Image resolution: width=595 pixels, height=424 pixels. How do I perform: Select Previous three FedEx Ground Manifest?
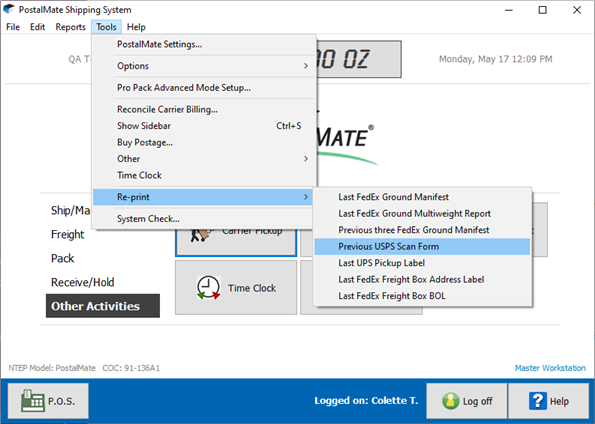tap(422, 230)
